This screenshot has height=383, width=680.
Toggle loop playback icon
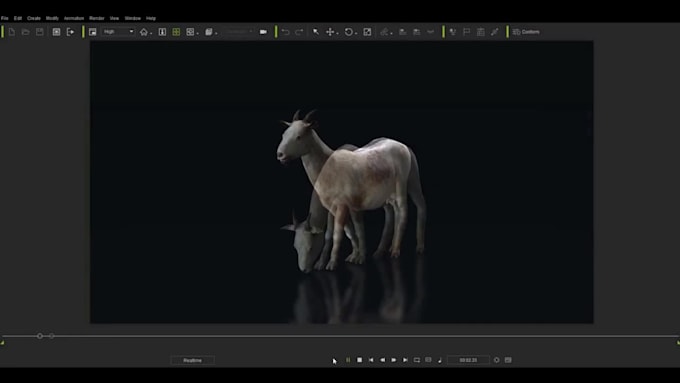tap(417, 360)
